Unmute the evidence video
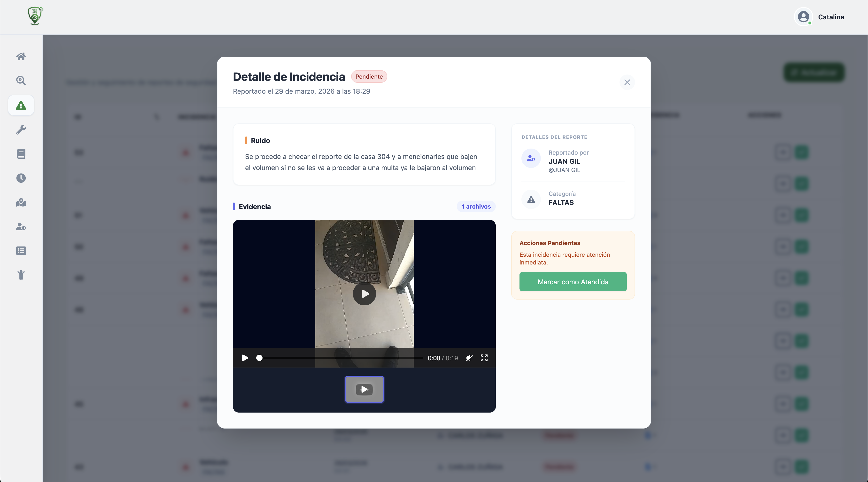This screenshot has width=868, height=482. (469, 358)
